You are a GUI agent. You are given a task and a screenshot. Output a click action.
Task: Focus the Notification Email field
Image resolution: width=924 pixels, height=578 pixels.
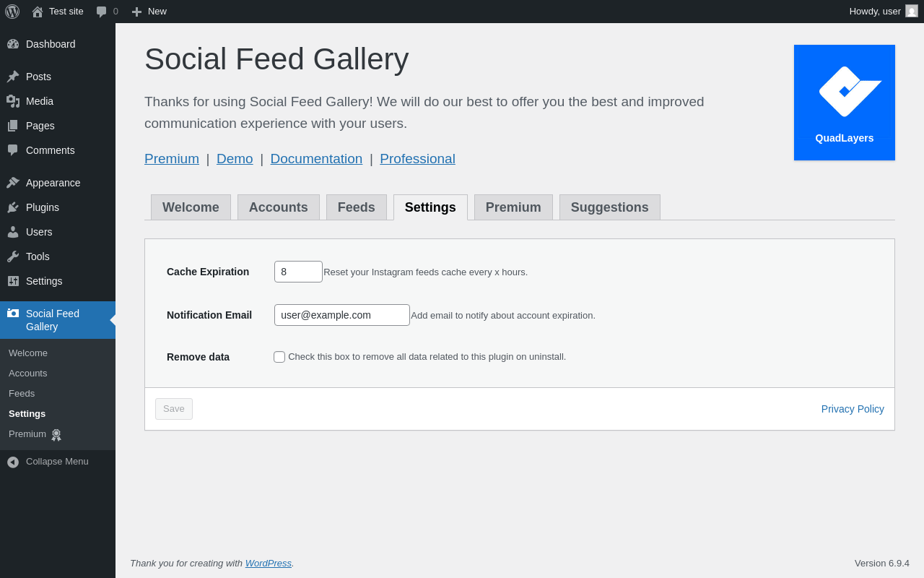341,315
